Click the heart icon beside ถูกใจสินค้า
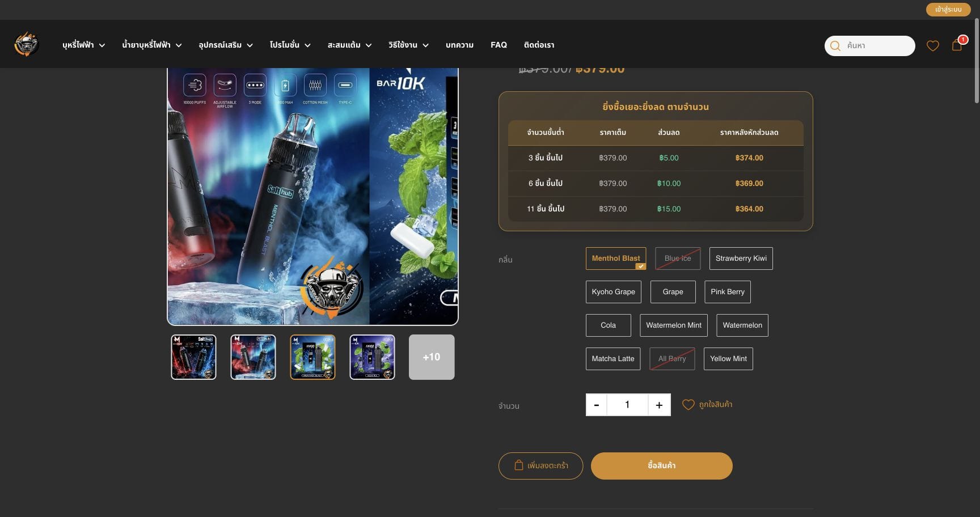 (x=688, y=405)
